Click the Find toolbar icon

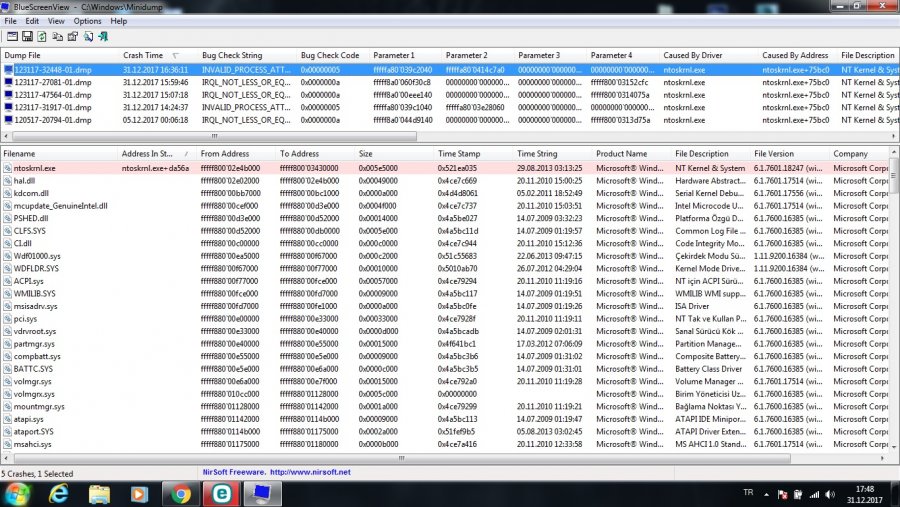pos(88,37)
